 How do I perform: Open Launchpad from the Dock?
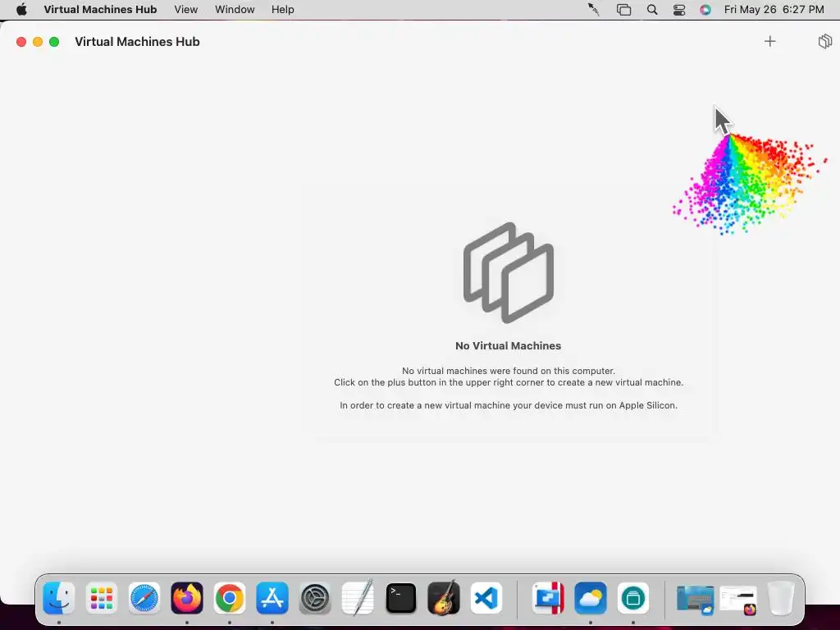(x=101, y=598)
